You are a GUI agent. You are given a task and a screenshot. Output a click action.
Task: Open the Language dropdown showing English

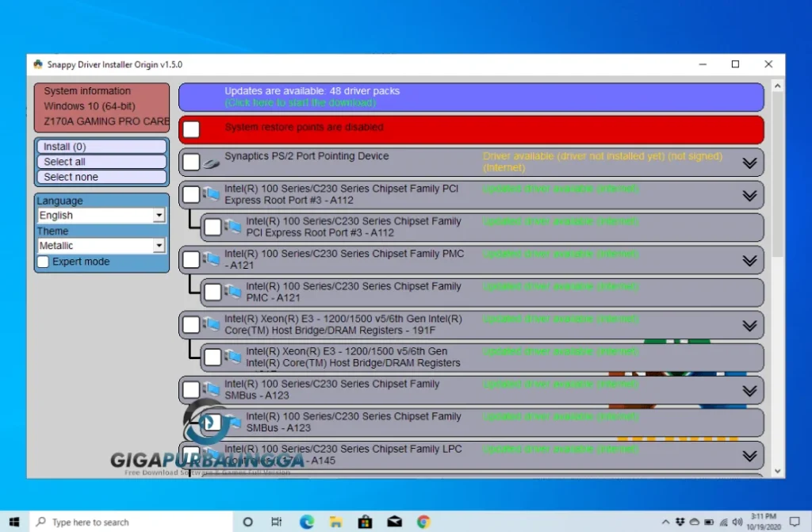click(101, 215)
